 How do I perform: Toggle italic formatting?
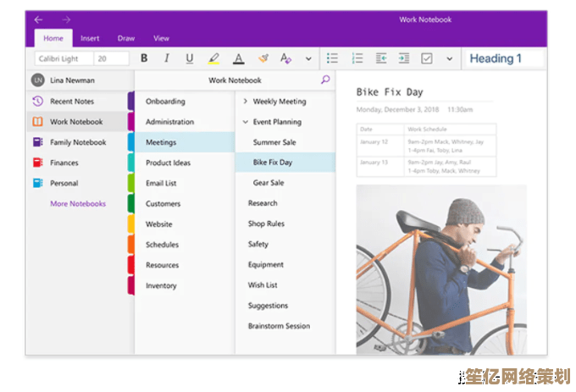click(167, 58)
